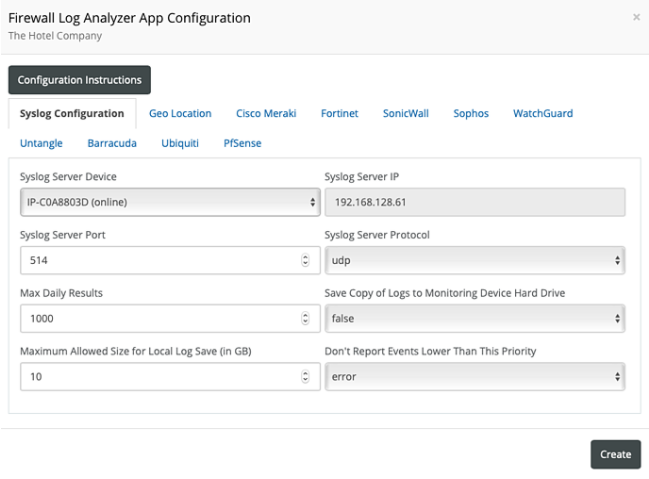Open the PfSense tab
Viewport: 649px width, 479px height.
click(243, 143)
